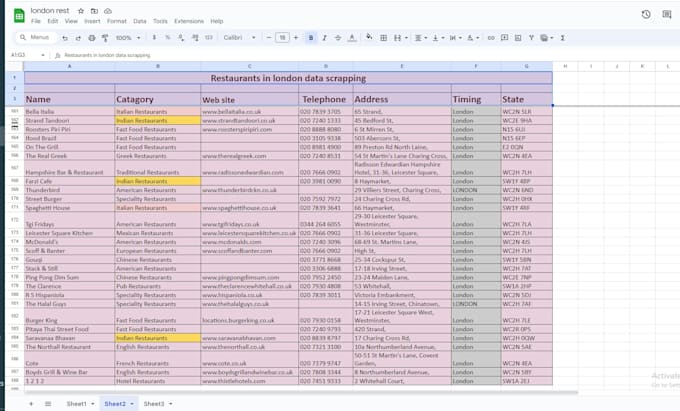Check cloud save status icon
This screenshot has width=680, height=411.
(x=108, y=11)
